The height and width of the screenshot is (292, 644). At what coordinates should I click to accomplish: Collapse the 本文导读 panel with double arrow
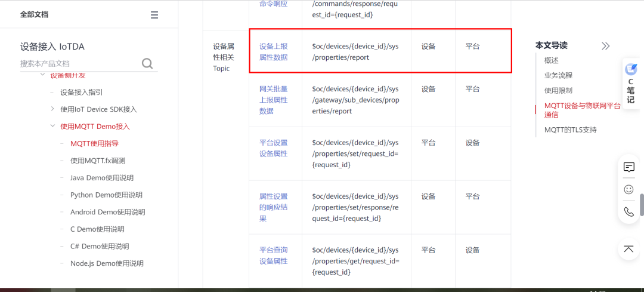(605, 45)
